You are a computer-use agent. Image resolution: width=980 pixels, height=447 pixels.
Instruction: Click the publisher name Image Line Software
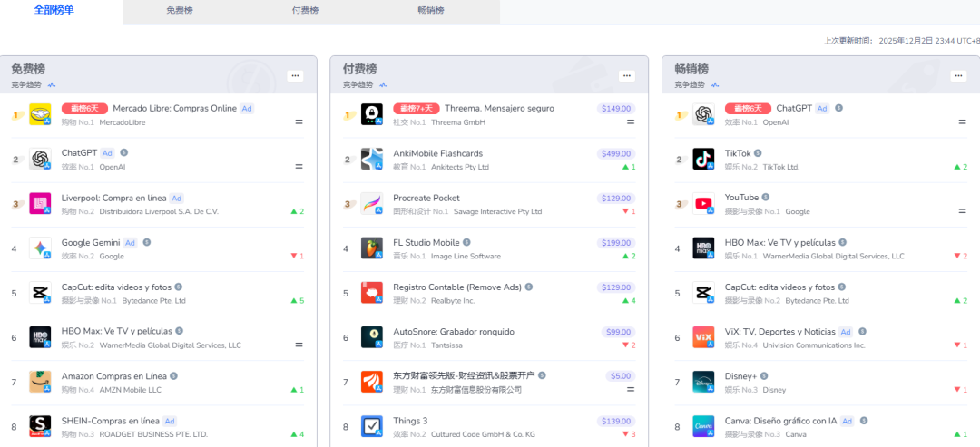467,256
